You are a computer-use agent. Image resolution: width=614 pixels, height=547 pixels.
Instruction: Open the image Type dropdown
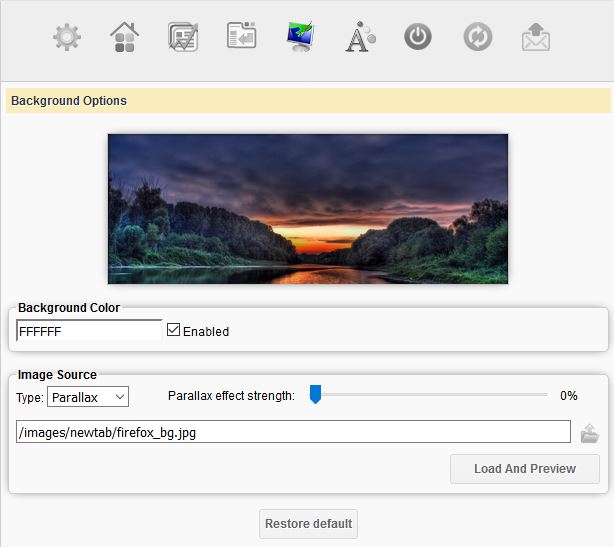pos(88,397)
